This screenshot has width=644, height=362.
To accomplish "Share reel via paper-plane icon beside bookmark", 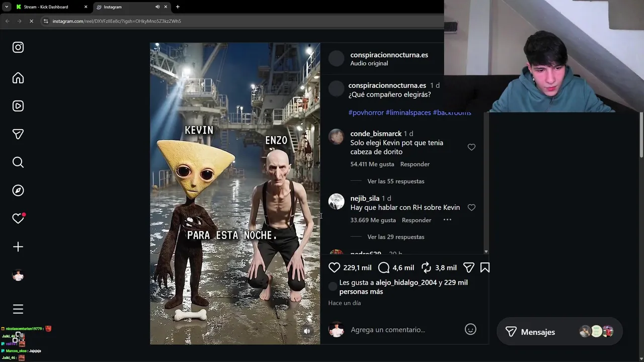I will pyautogui.click(x=468, y=268).
